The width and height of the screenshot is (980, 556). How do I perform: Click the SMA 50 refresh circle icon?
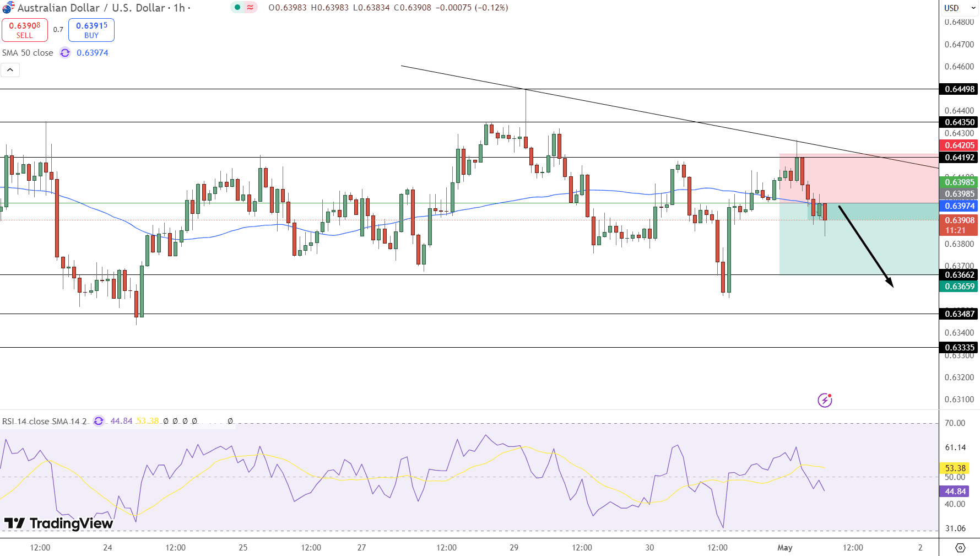point(65,53)
